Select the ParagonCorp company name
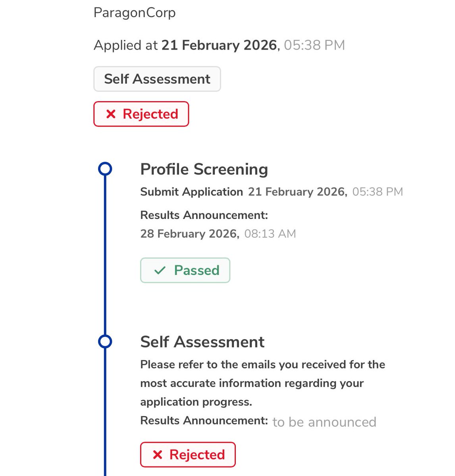455x476 pixels. [135, 13]
